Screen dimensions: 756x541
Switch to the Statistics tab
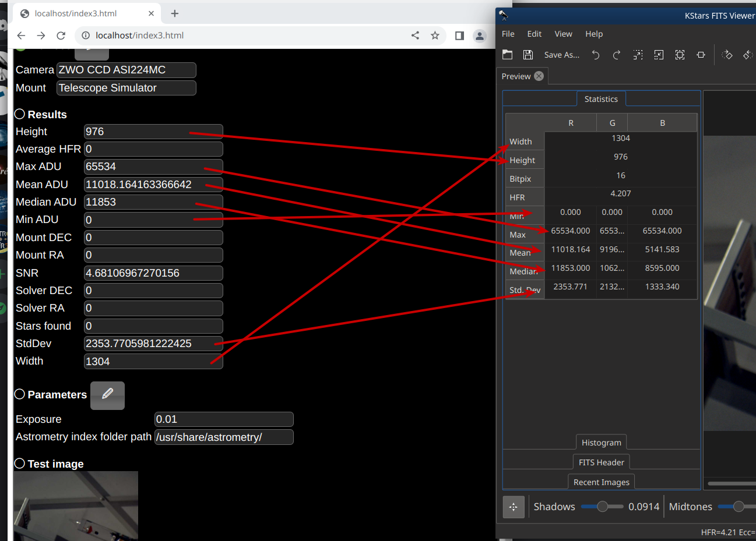(601, 99)
